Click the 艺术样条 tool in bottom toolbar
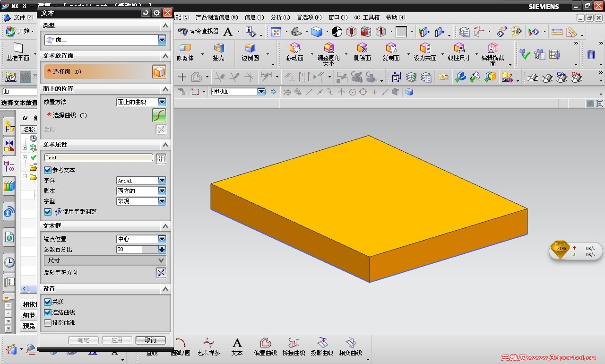 208,347
